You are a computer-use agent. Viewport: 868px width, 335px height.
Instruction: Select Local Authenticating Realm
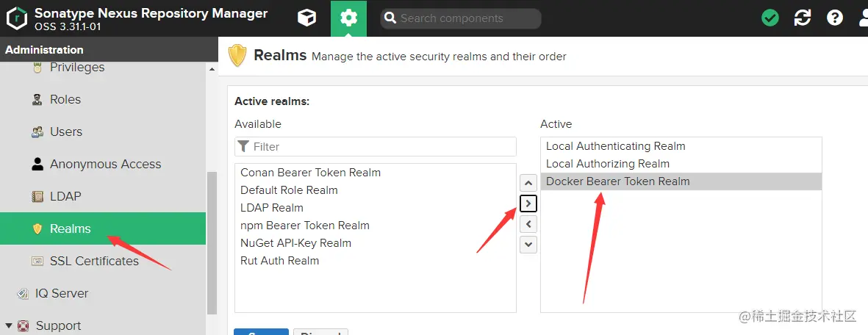pyautogui.click(x=681, y=146)
